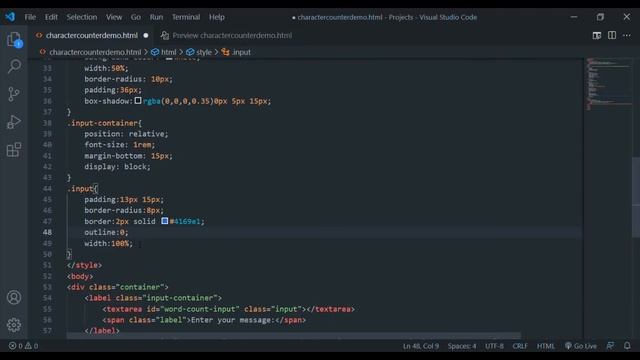Click Ln 48, Col 9 in status bar
Viewport: 640px width, 360px height.
[x=421, y=346]
